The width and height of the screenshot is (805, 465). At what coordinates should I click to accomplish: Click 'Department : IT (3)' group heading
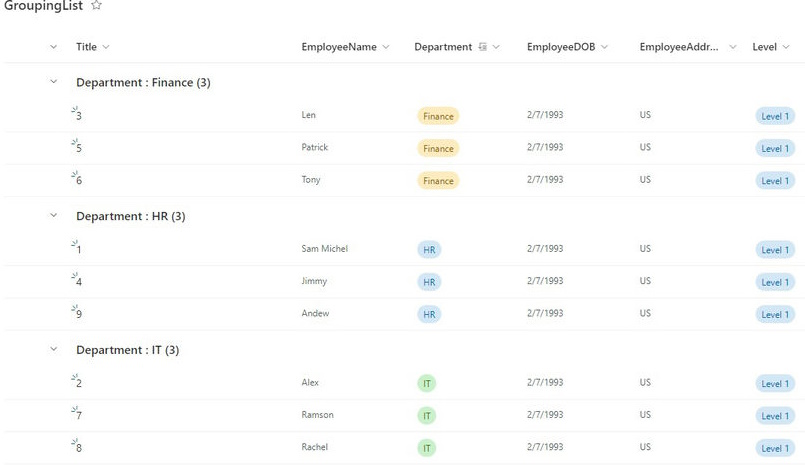tap(127, 350)
